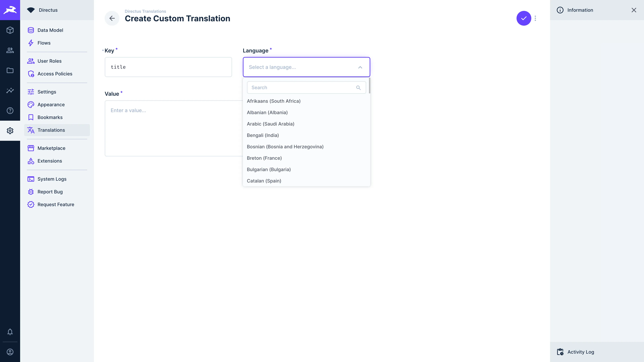
Task: Open the Help documentation icon
Action: (10, 110)
